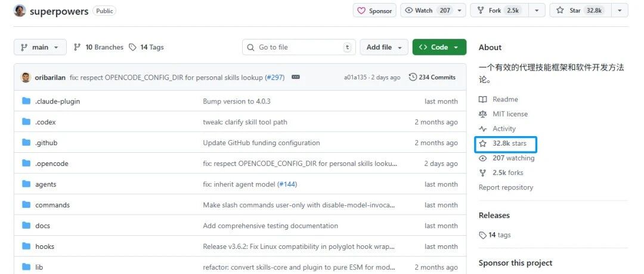Open the hooks folder icon
The image size is (644, 274).
pyautogui.click(x=26, y=247)
